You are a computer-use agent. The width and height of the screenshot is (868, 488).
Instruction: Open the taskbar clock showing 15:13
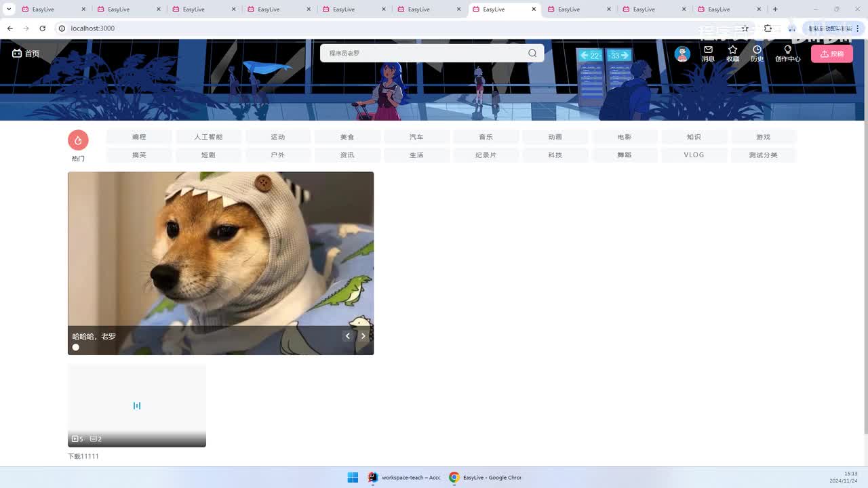(x=844, y=477)
